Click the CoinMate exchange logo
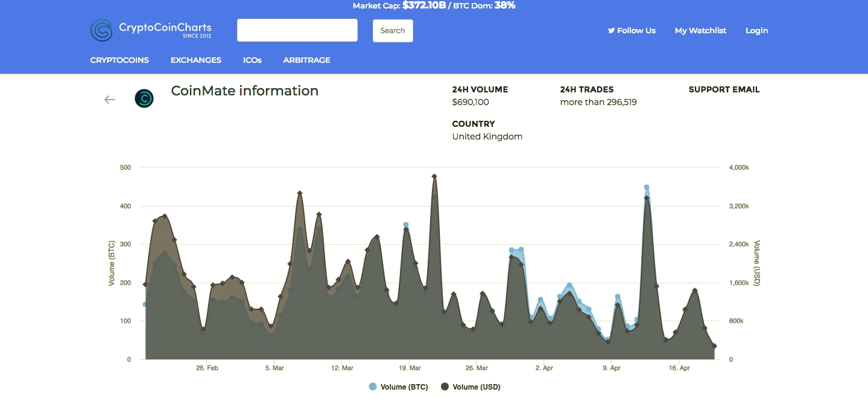 click(144, 98)
